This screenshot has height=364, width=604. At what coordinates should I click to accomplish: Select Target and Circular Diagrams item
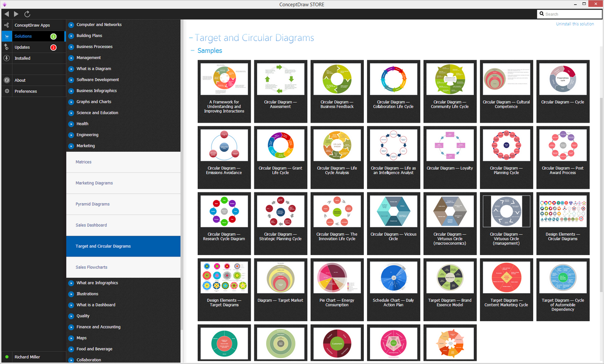123,246
